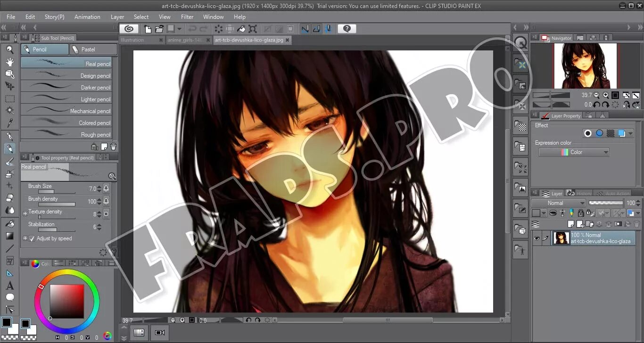Click the Scale/Rotate transform icon
This screenshot has height=343, width=644.
point(253,29)
